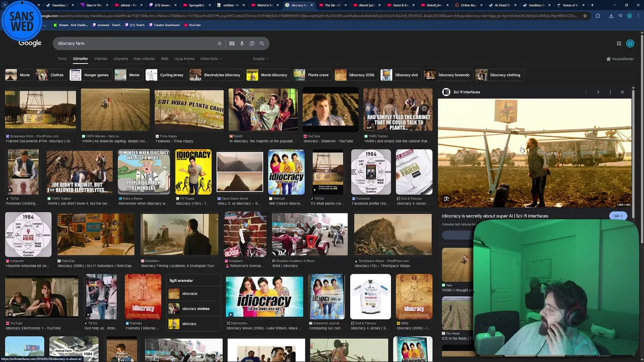
Task: Switch to the Alışveriş tab
Action: pos(121,59)
